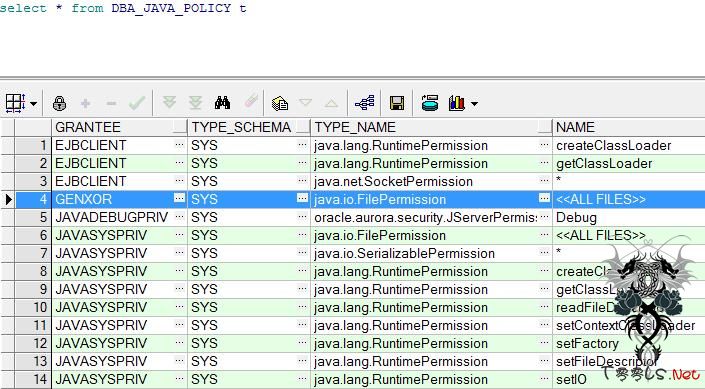
Task: Select the 'java.io.SerializablePermission' cell
Action: pos(431,253)
